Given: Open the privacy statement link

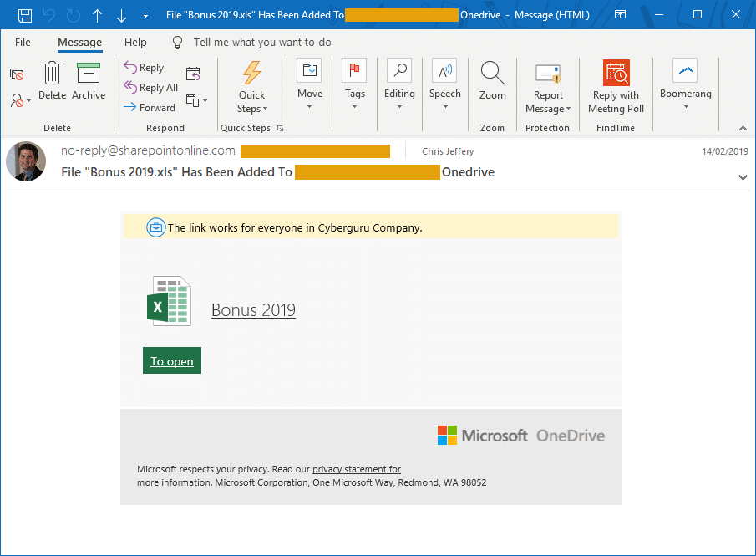Looking at the screenshot, I should (x=357, y=469).
